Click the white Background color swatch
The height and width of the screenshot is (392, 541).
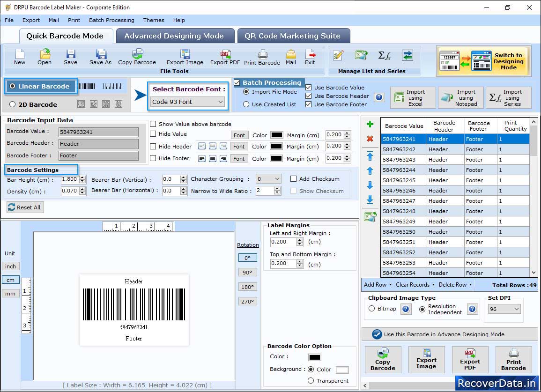pos(342,370)
